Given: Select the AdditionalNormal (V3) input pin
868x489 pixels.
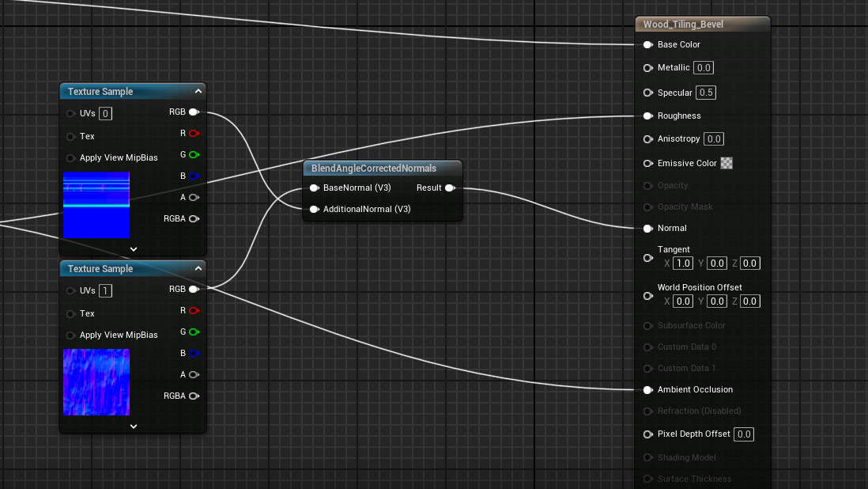Looking at the screenshot, I should click(x=315, y=210).
